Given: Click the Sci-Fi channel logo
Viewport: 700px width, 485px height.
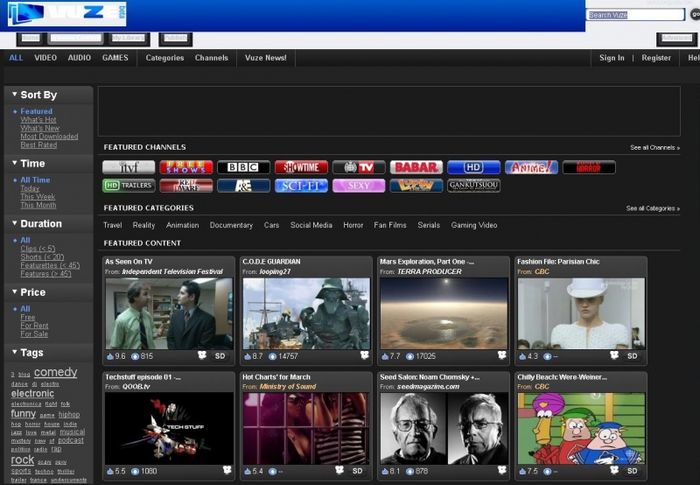Looking at the screenshot, I should [301, 185].
